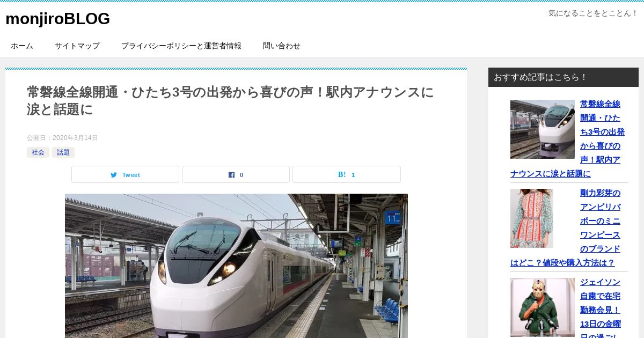Click the Facebook share count button
This screenshot has width=644, height=338.
click(236, 174)
